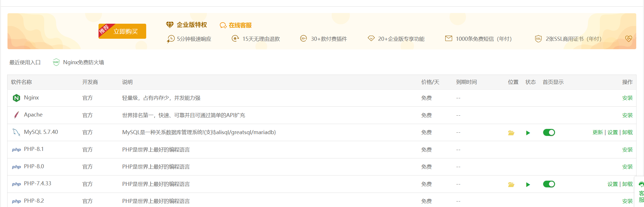Click the 30+款付费插件 badge icon
The height and width of the screenshot is (207, 644).
[303, 38]
